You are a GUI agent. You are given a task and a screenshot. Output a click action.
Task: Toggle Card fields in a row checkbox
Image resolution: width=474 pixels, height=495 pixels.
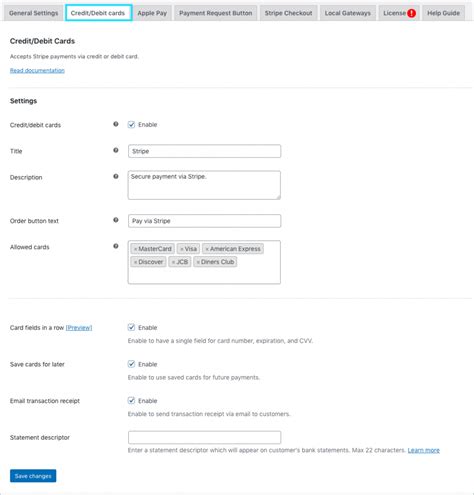point(131,327)
